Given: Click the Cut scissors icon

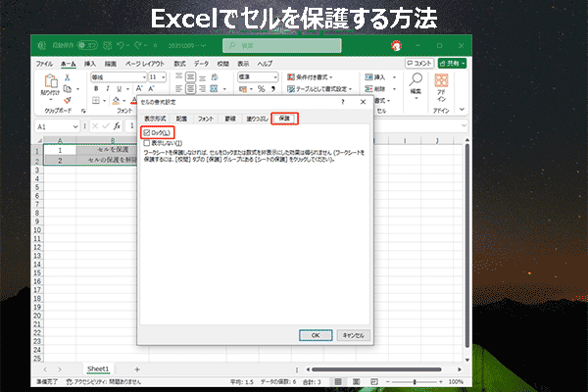Looking at the screenshot, I should pyautogui.click(x=67, y=77).
